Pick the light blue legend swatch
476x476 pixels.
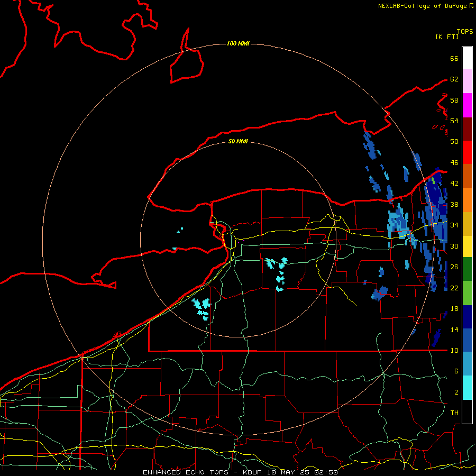pos(467,364)
